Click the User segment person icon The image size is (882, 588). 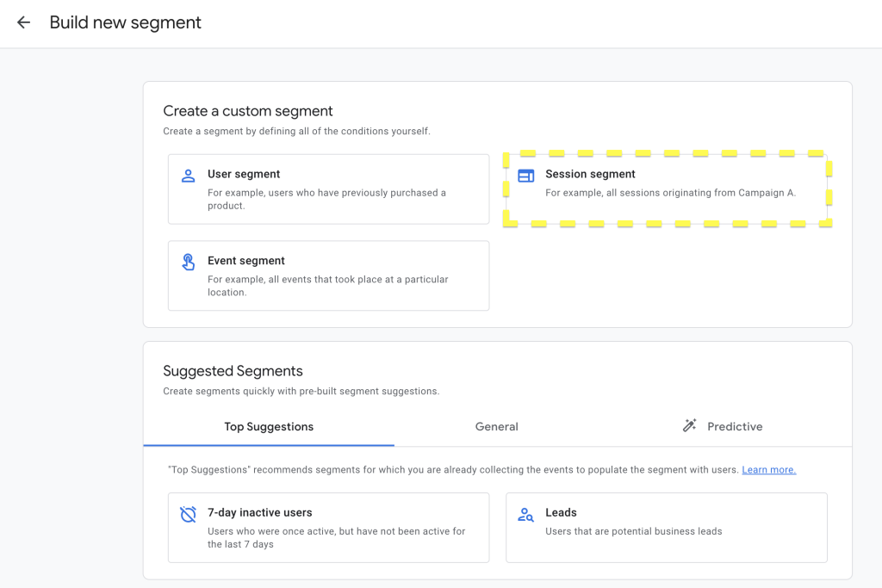tap(188, 176)
